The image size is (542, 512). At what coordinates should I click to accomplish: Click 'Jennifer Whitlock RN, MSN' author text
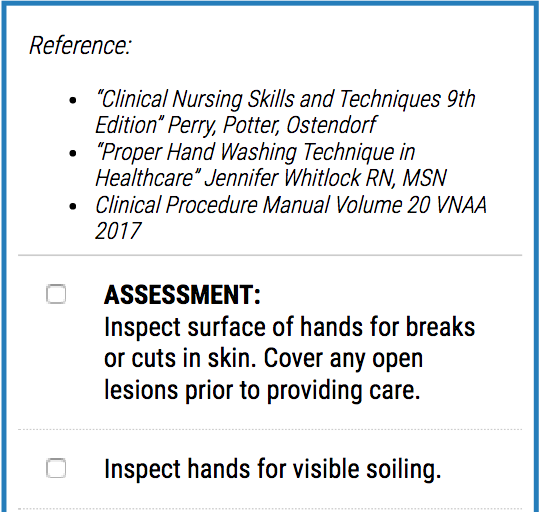click(326, 178)
